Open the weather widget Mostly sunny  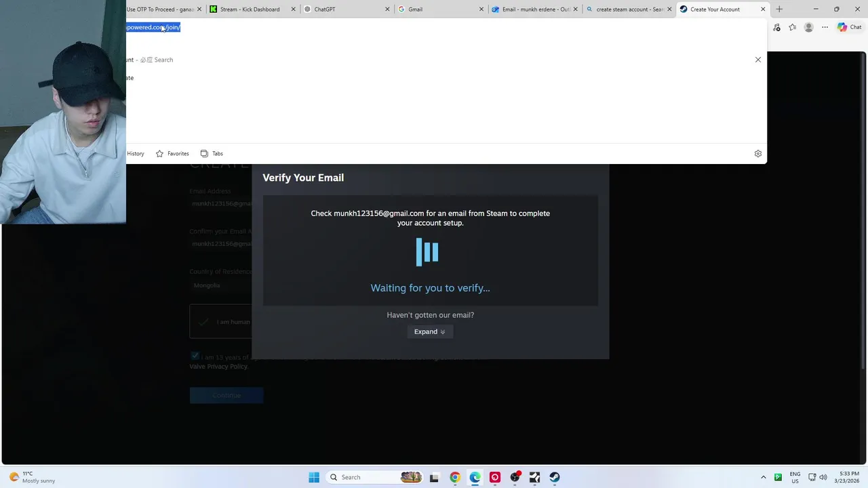(x=31, y=477)
